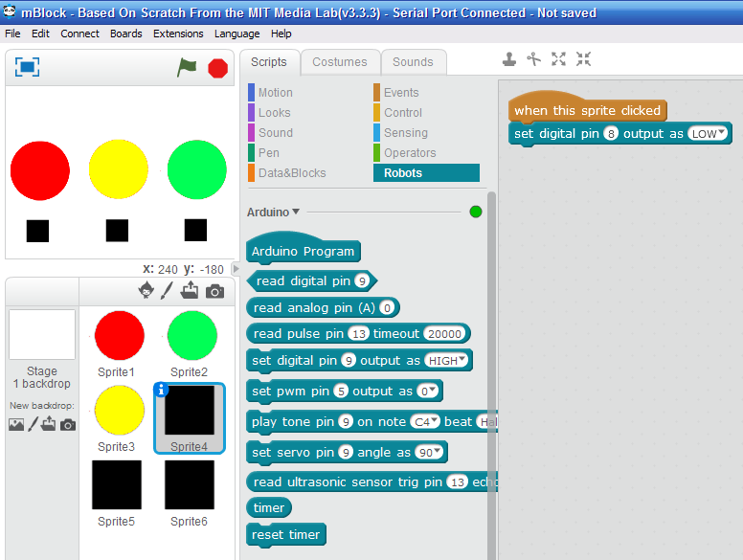Stop all scripts with the red stop sign
This screenshot has width=743, height=560.
click(x=217, y=68)
